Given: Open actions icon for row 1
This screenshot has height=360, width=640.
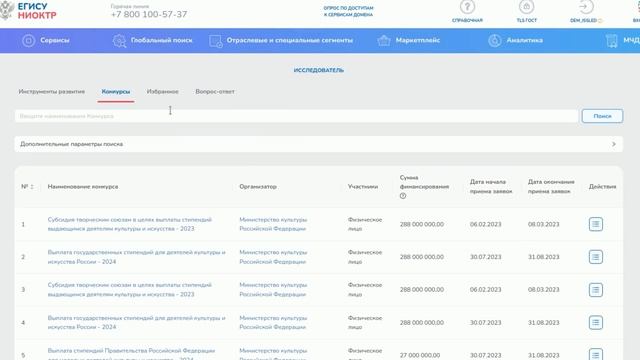Looking at the screenshot, I should tap(596, 224).
